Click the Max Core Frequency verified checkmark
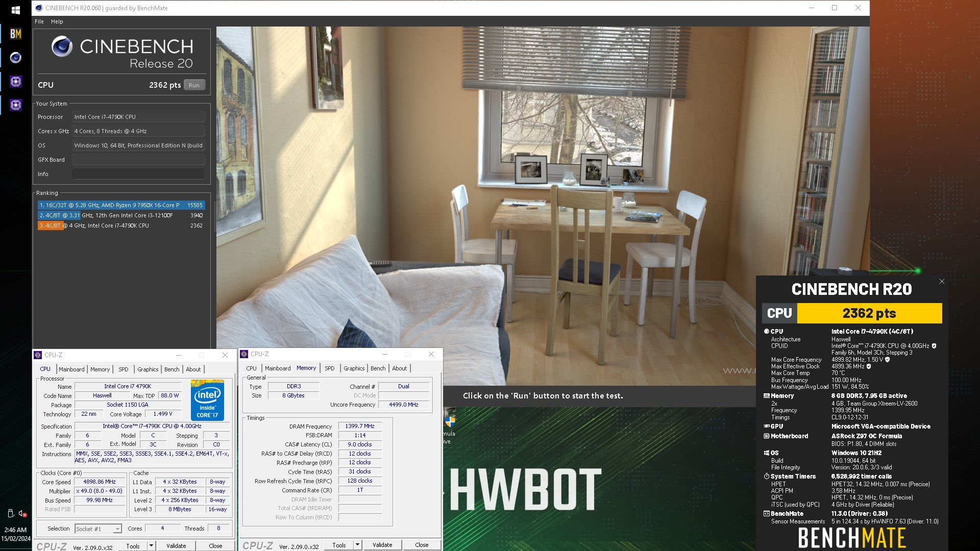This screenshot has width=980, height=551. (x=887, y=360)
